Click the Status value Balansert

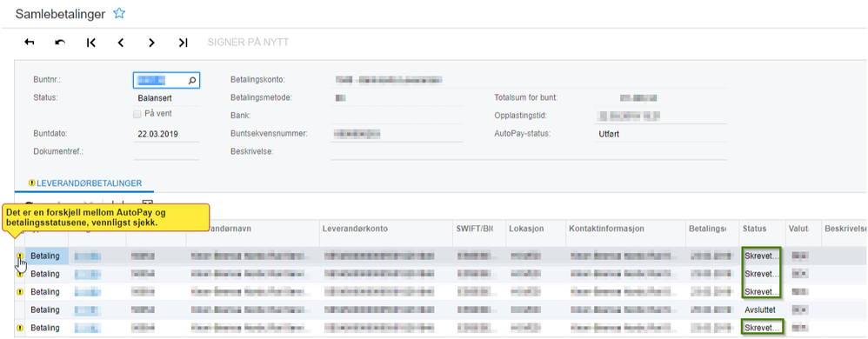tap(155, 98)
